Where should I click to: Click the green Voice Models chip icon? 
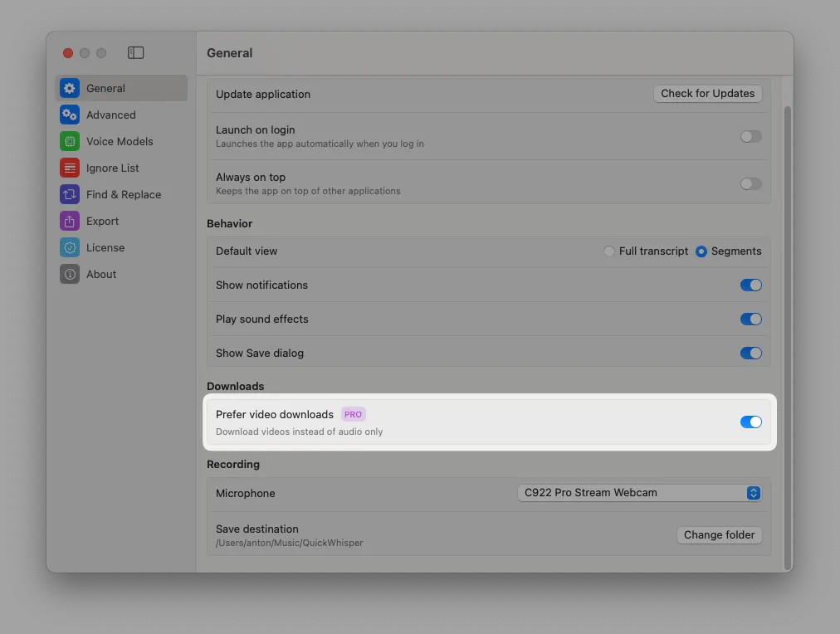click(70, 141)
